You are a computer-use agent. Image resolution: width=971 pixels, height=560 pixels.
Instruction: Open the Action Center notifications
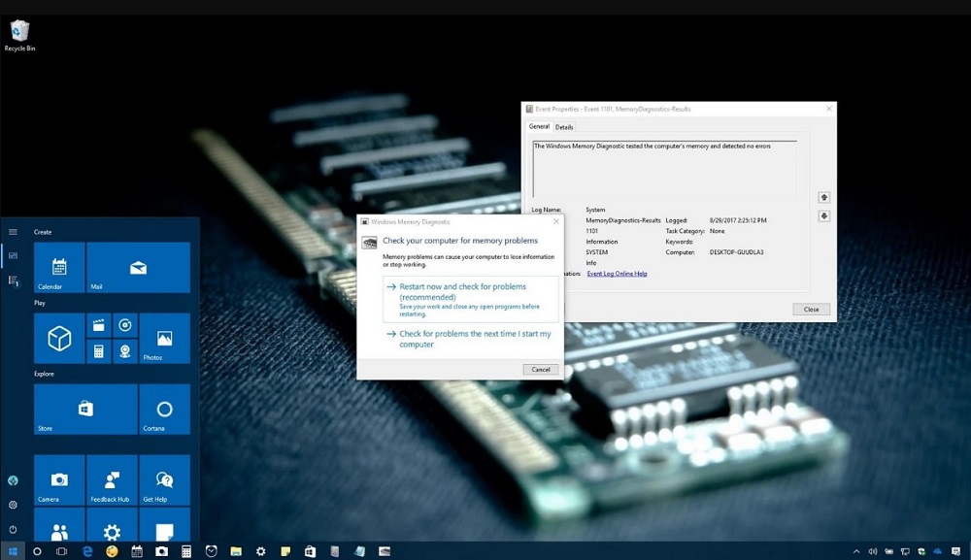(x=956, y=551)
